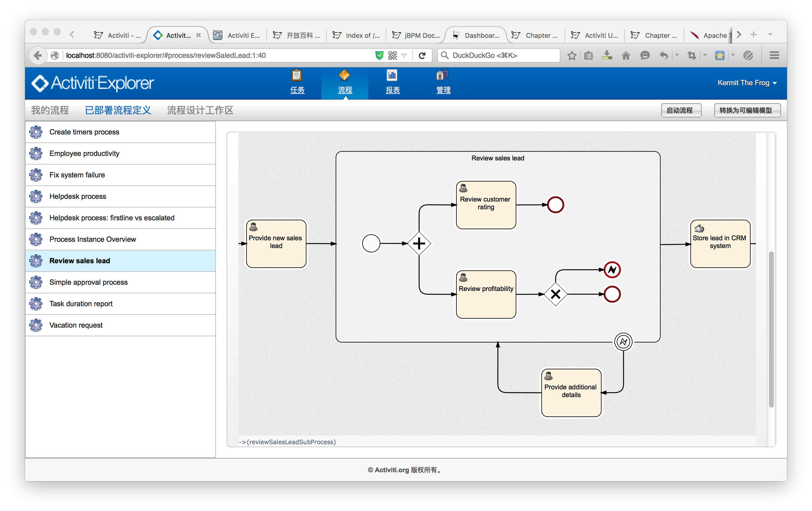Switch to 我的流程 tab
This screenshot has height=511, width=812.
[50, 110]
